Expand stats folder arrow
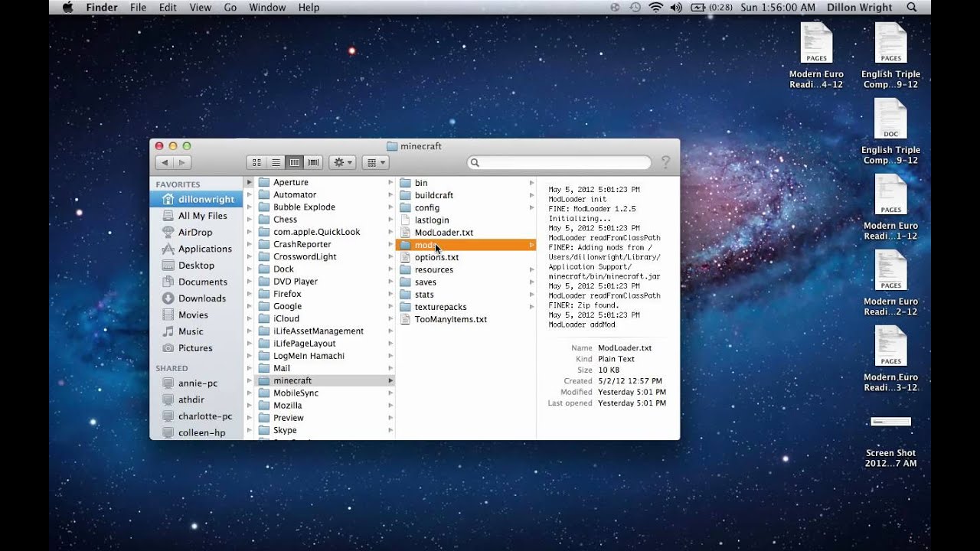980x551 pixels. tap(531, 295)
